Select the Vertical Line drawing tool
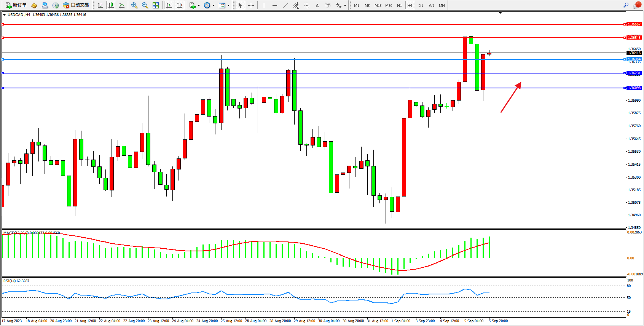Screen dimensions: 644x326 (x=264, y=5)
